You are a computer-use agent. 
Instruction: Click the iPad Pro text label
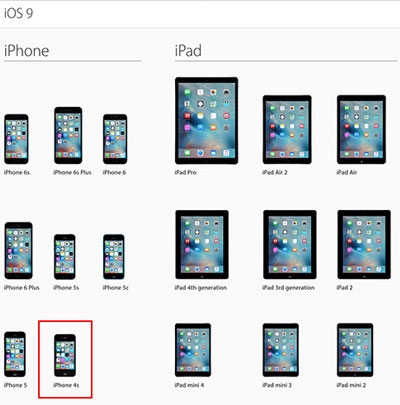(x=185, y=172)
